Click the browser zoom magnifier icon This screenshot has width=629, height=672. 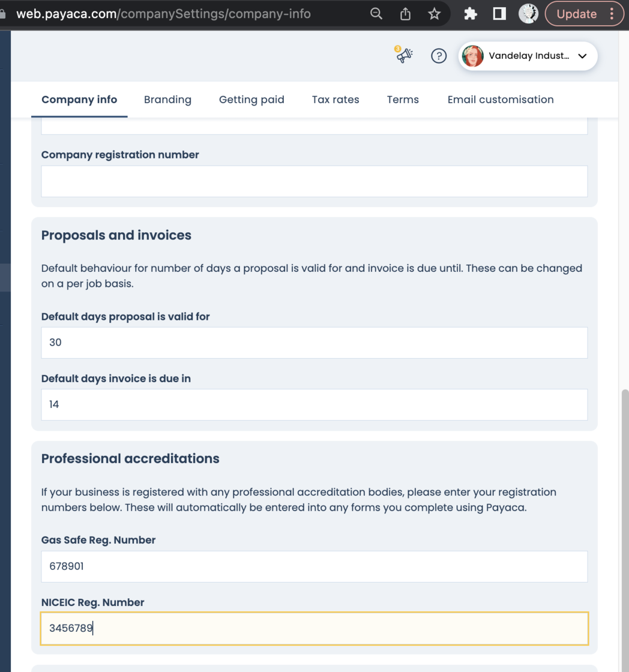376,14
